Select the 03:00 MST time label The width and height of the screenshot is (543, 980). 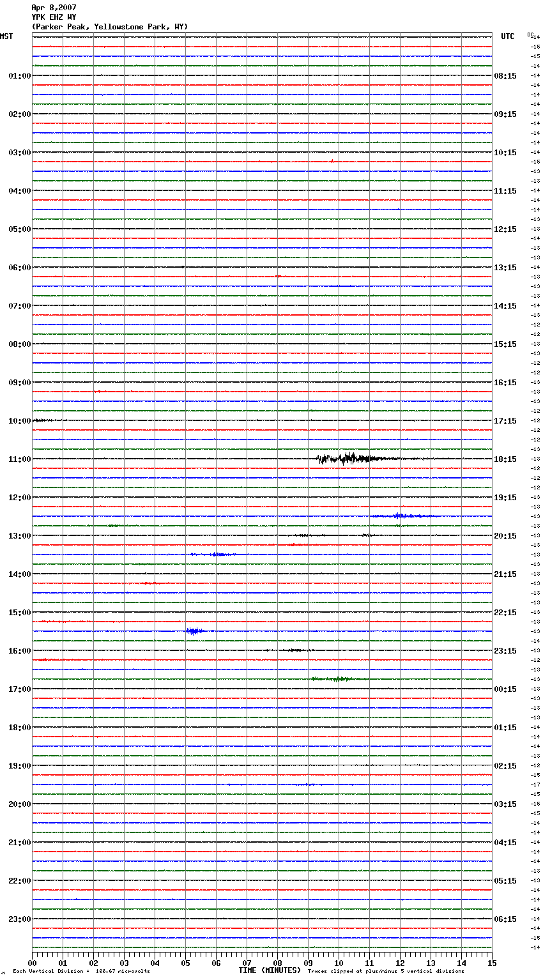[x=20, y=153]
